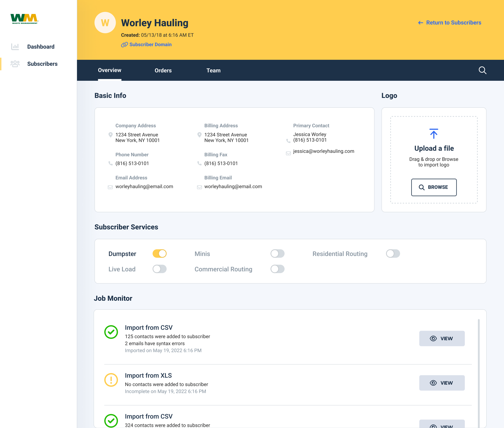Enable the Live Load toggle
This screenshot has height=428, width=504.
159,269
